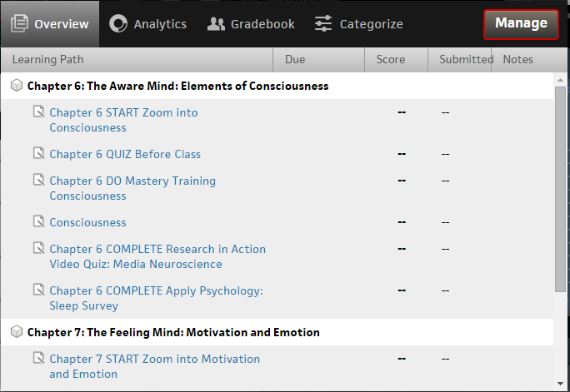Collapse Chapter 7 The Feeling Mind section
570x392 pixels.
coord(173,332)
